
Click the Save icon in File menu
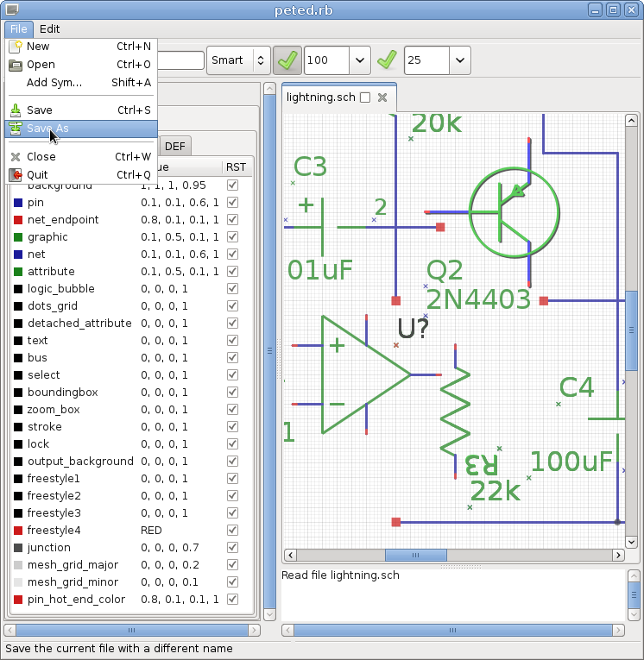tap(16, 110)
